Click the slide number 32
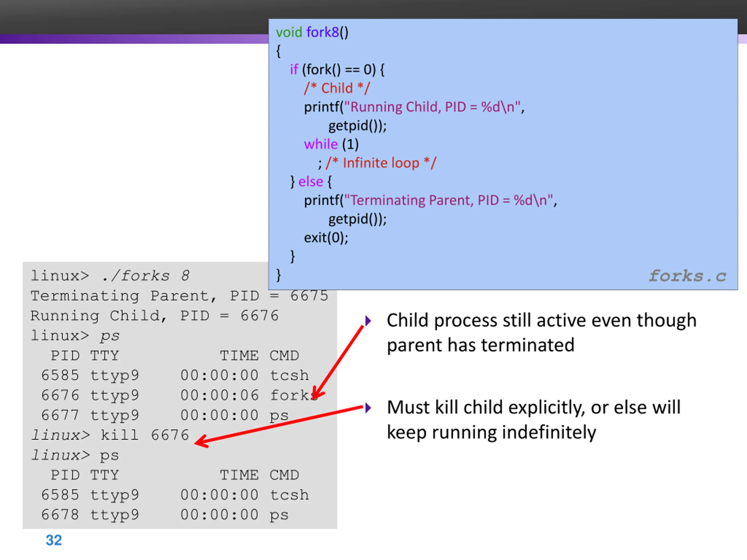 click(x=54, y=540)
